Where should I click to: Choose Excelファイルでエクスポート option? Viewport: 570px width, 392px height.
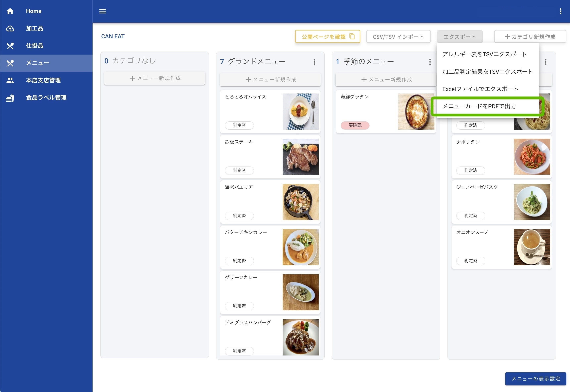pyautogui.click(x=480, y=89)
